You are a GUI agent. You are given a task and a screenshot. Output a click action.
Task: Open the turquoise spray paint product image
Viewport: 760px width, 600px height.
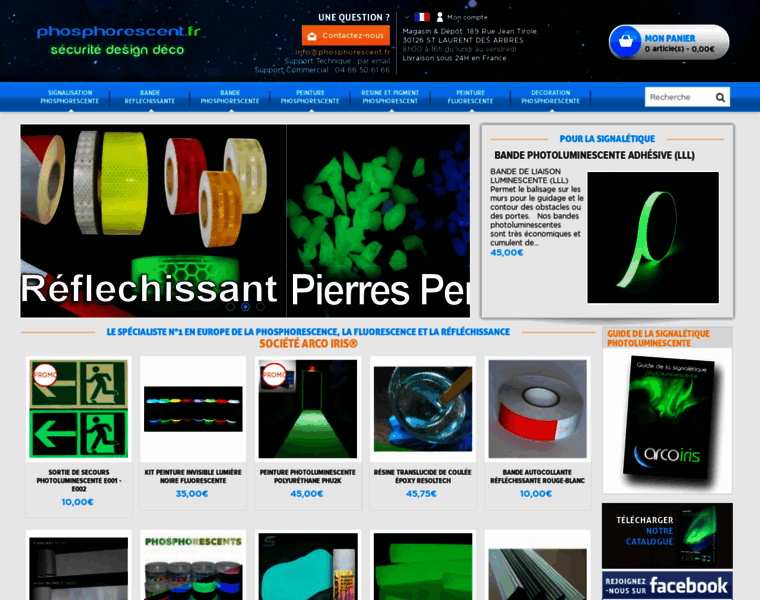pyautogui.click(x=308, y=567)
